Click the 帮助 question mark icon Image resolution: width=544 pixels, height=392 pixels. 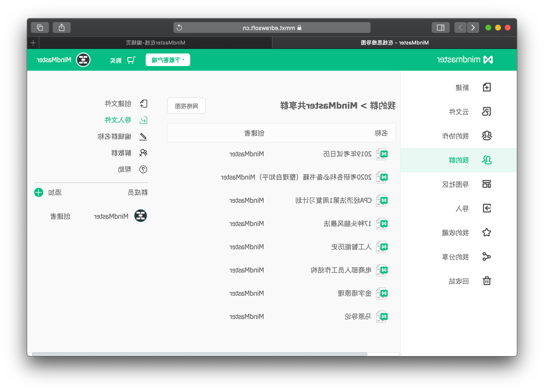coord(143,169)
